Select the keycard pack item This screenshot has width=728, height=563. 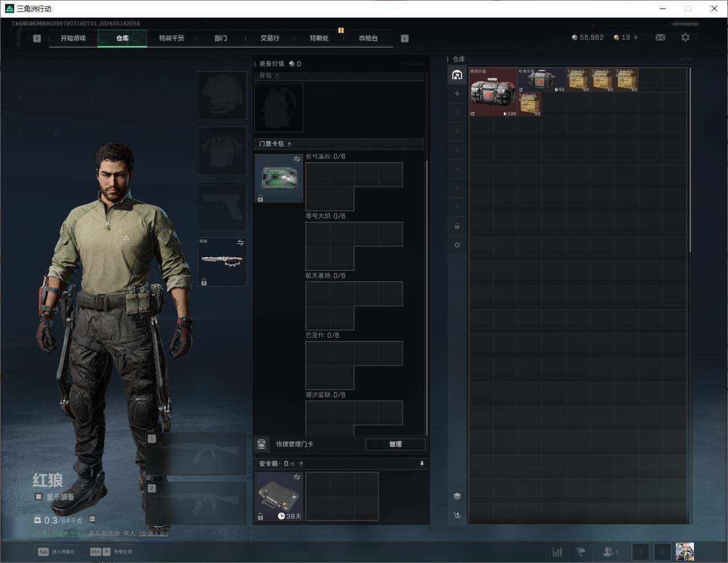pos(279,178)
